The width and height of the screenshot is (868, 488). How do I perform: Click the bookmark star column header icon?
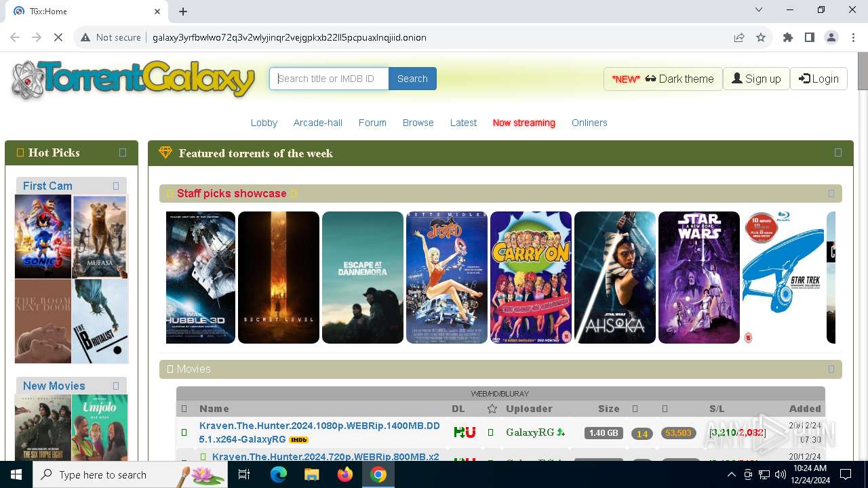tap(492, 409)
